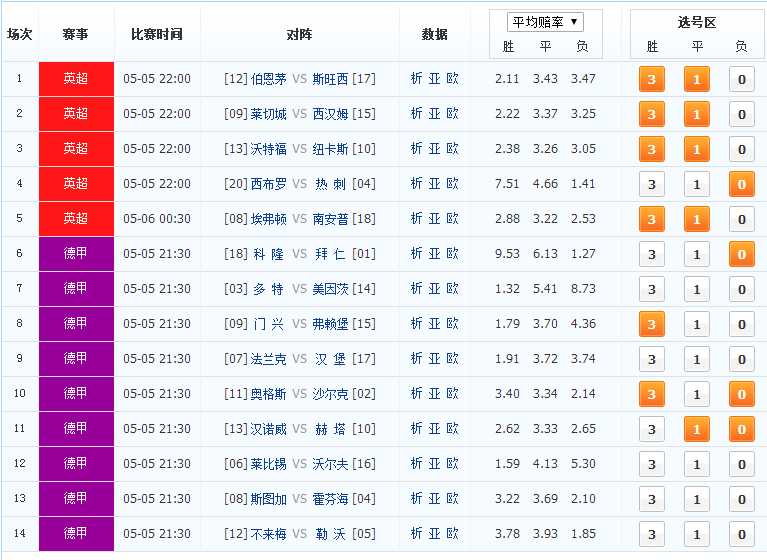Toggle loss (0) for match 4 西布罗
Image resolution: width=767 pixels, height=560 pixels.
click(742, 184)
